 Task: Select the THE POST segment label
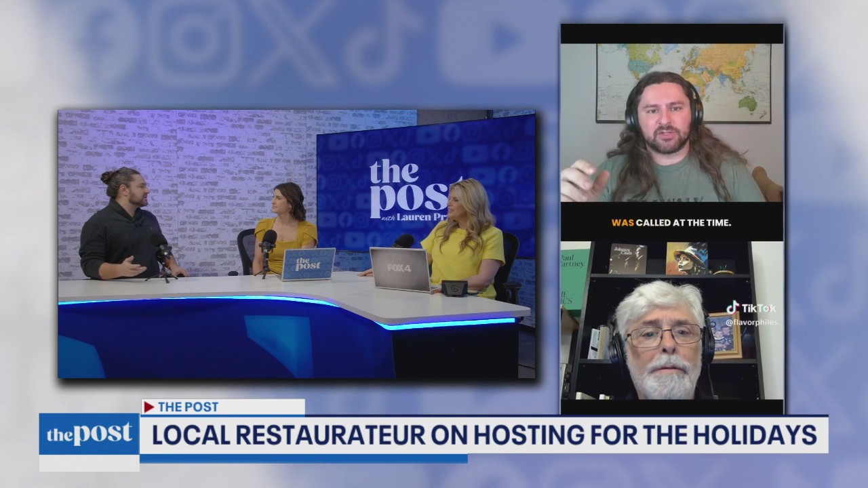188,407
